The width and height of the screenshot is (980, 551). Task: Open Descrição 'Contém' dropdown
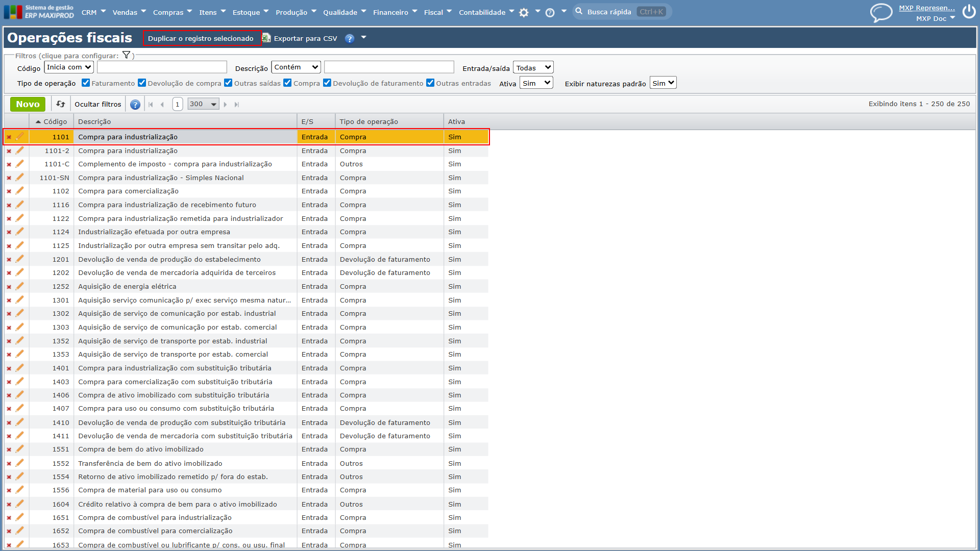[296, 67]
